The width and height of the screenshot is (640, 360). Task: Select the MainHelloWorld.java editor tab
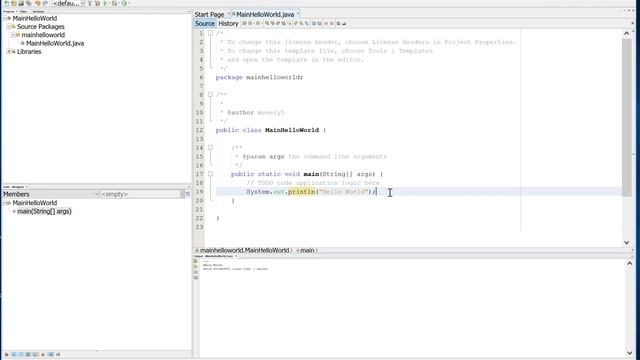pos(264,14)
